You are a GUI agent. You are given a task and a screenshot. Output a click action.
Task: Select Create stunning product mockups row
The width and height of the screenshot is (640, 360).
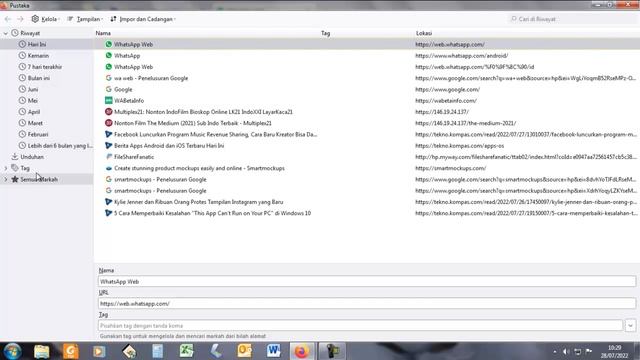[x=367, y=168]
